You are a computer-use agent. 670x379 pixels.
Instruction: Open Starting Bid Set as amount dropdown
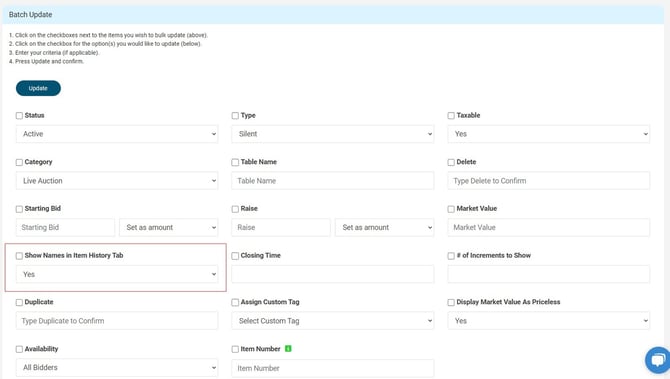[169, 227]
